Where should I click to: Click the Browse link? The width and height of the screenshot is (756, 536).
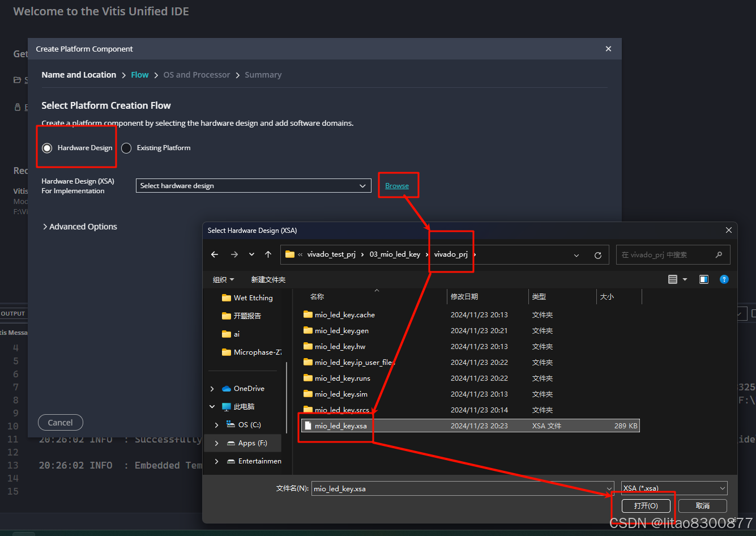(397, 186)
